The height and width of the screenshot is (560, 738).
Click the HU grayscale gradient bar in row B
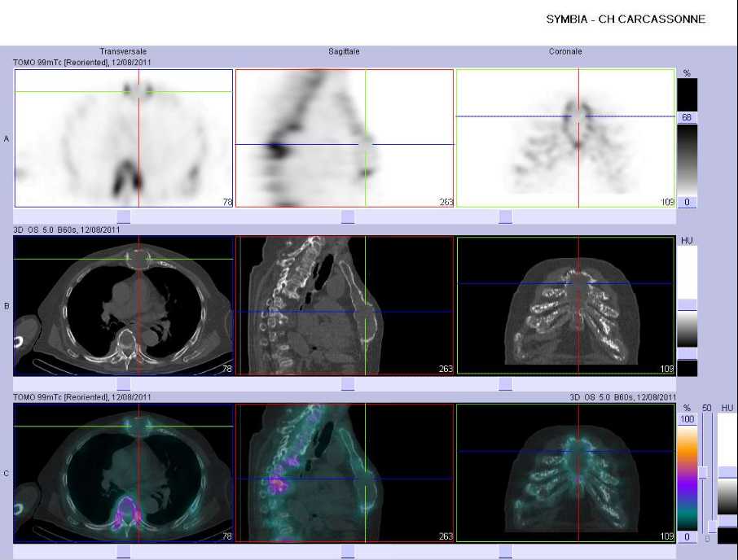(x=687, y=330)
